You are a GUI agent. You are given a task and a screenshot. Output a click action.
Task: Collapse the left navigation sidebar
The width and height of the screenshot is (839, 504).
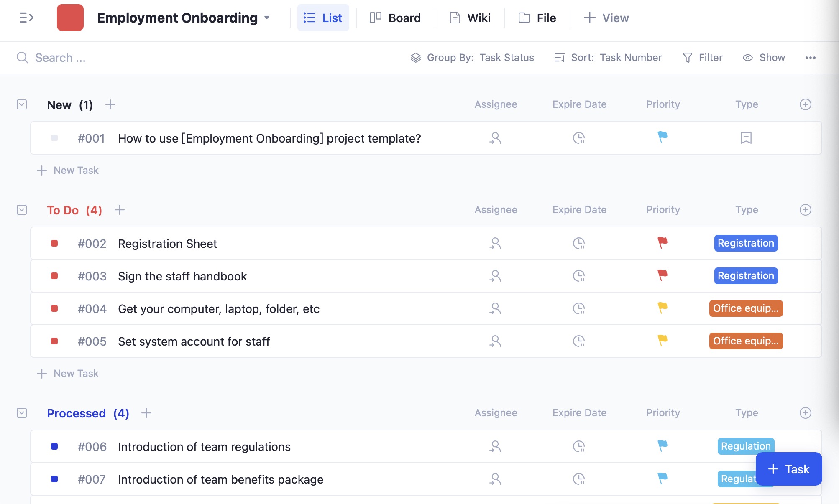click(x=26, y=18)
